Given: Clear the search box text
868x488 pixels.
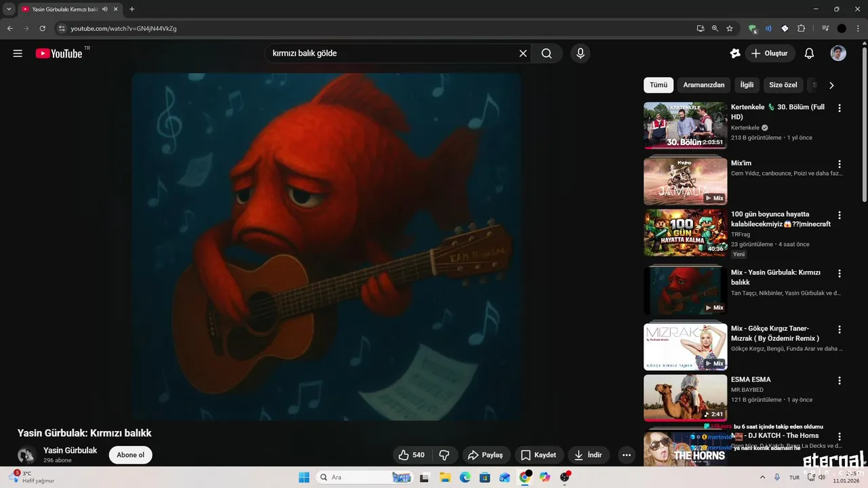Looking at the screenshot, I should (x=523, y=54).
